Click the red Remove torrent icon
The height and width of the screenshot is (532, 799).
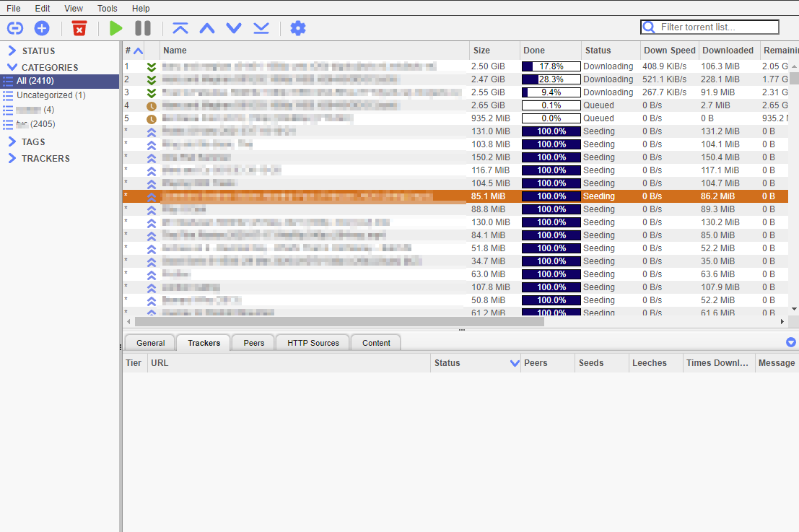[x=79, y=28]
